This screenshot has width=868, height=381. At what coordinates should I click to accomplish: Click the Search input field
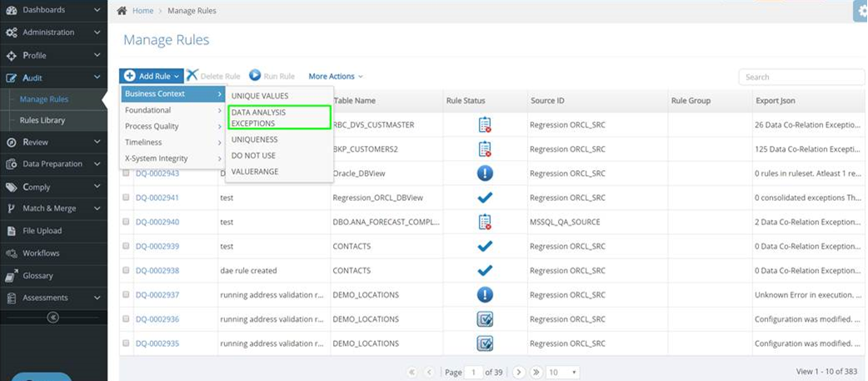(x=801, y=77)
